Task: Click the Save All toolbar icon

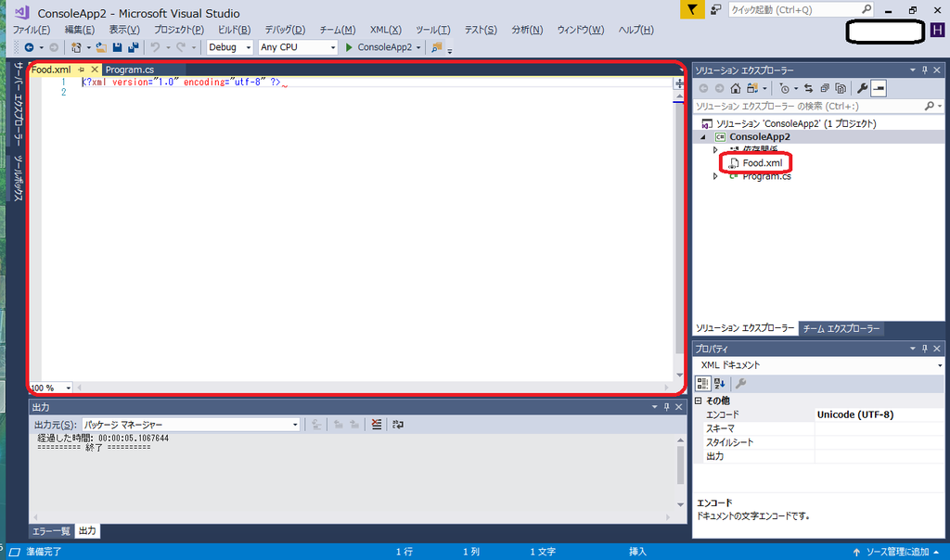Action: click(x=134, y=47)
